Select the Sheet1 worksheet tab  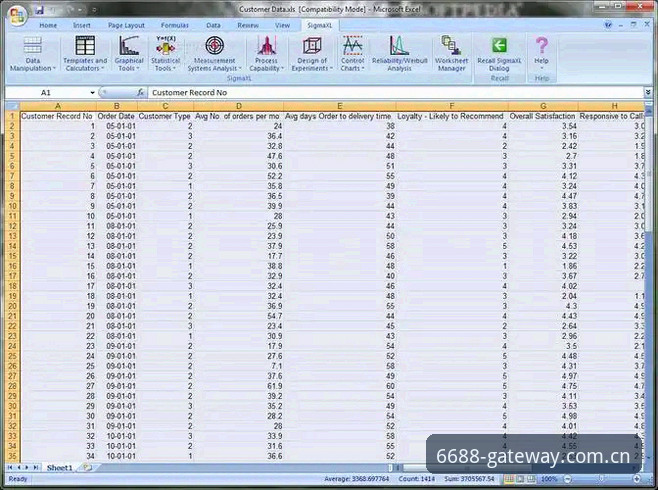coord(59,467)
